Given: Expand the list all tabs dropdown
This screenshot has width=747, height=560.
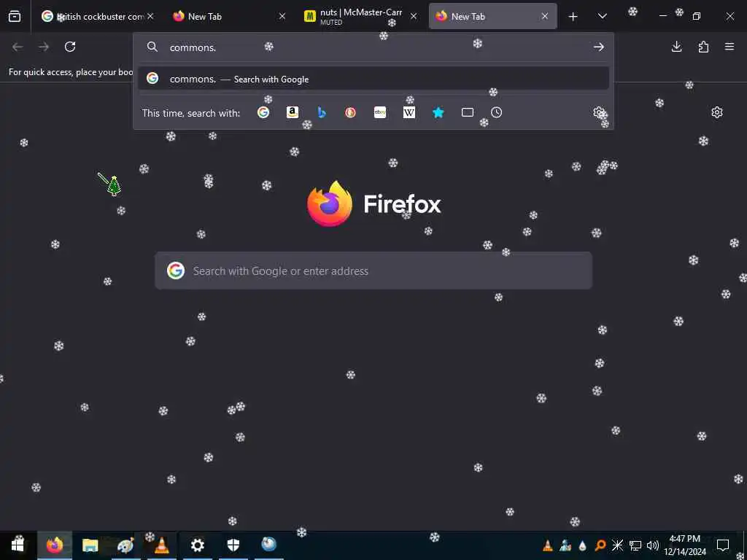Looking at the screenshot, I should point(602,16).
